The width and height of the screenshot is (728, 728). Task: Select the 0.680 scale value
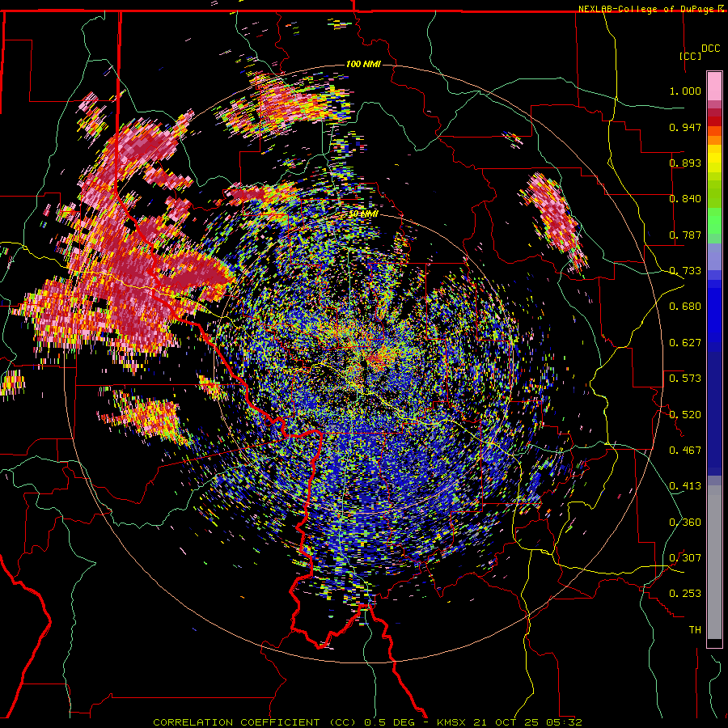click(x=685, y=306)
